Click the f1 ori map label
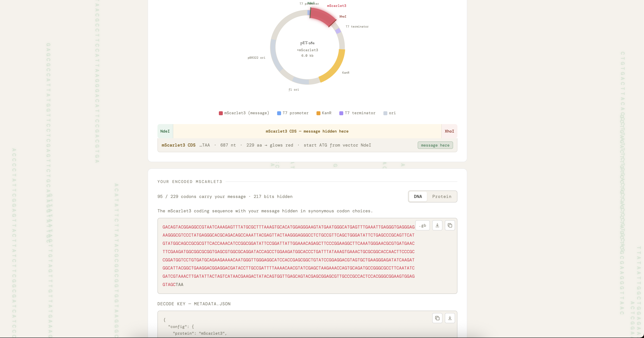The width and height of the screenshot is (644, 338). point(293,90)
